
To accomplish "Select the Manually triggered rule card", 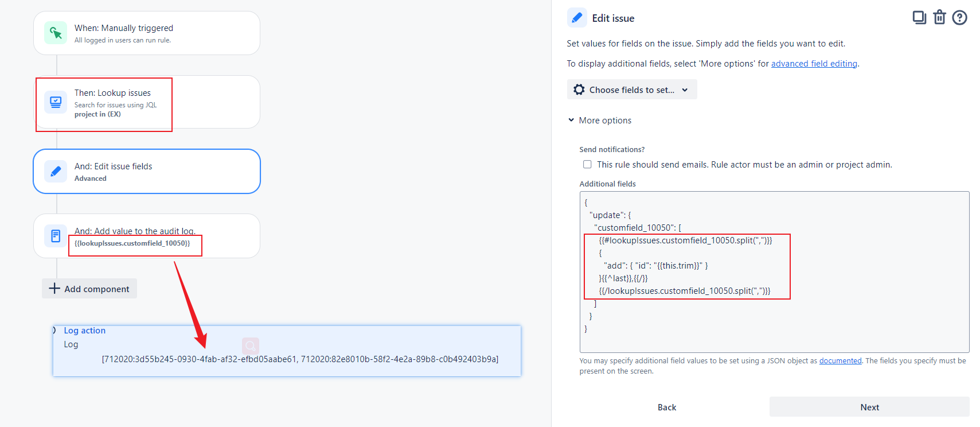I will [147, 33].
